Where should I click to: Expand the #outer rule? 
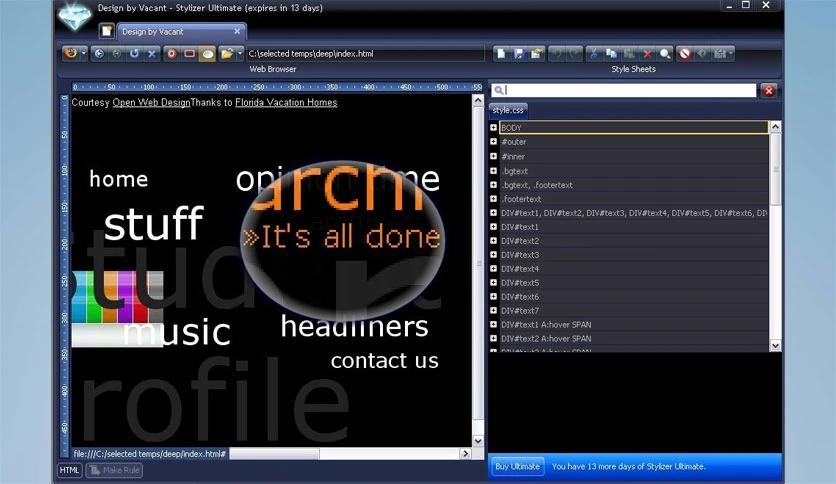494,142
